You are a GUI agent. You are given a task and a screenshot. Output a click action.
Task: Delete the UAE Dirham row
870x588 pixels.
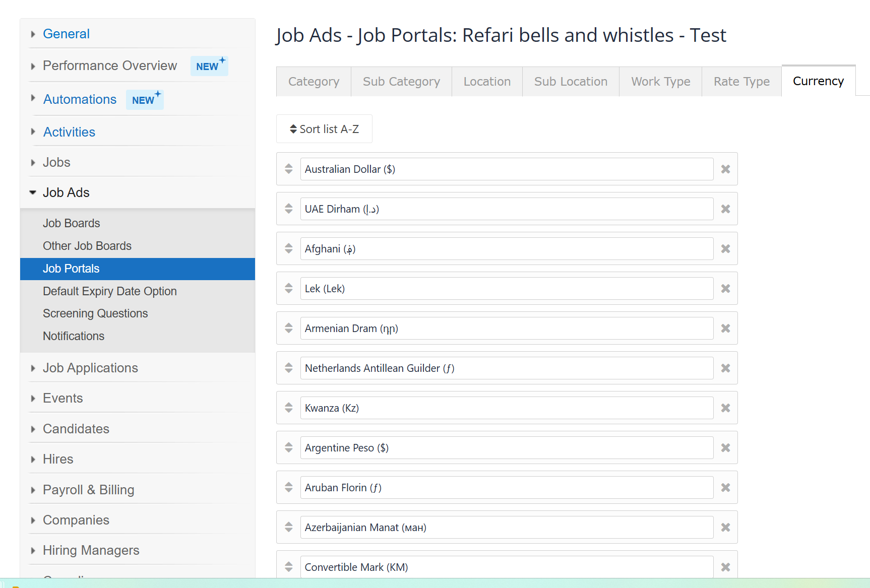point(725,209)
